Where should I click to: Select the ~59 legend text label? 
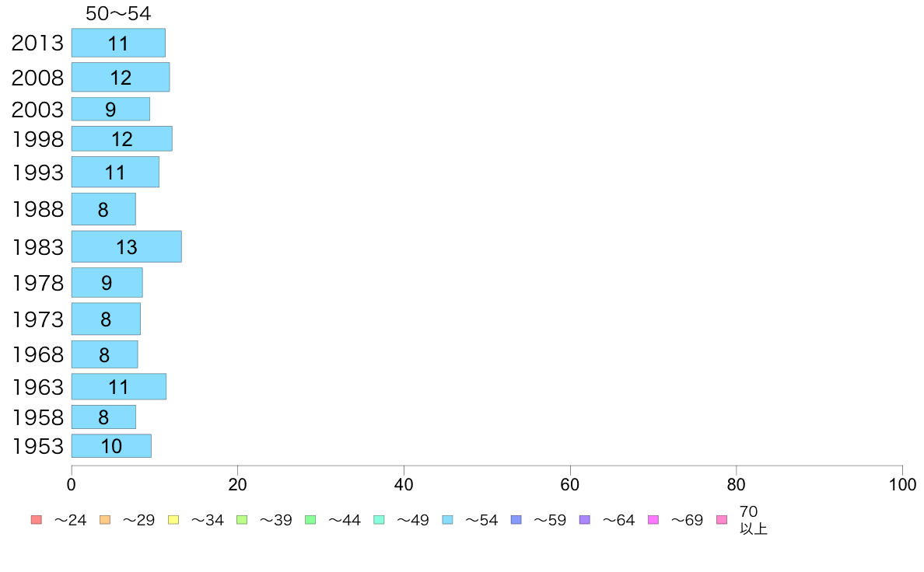point(550,520)
